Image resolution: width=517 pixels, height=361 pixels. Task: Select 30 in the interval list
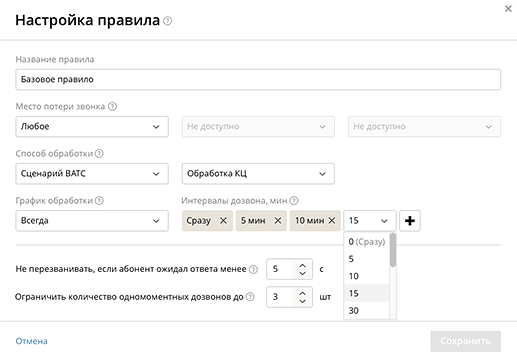click(367, 311)
